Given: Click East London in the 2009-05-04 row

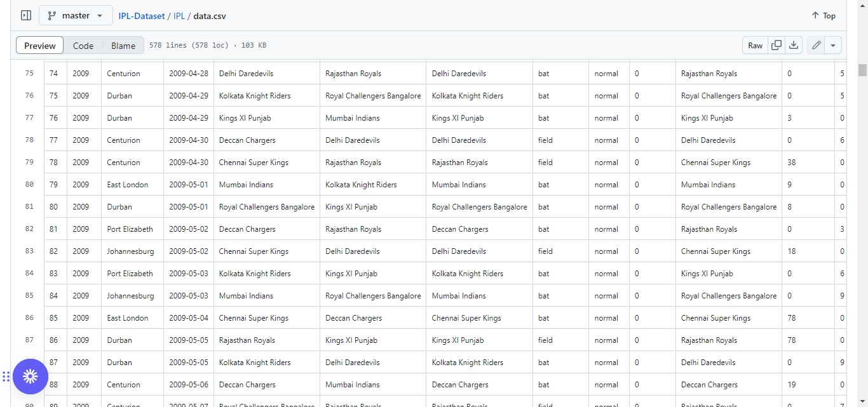Looking at the screenshot, I should click(128, 318).
